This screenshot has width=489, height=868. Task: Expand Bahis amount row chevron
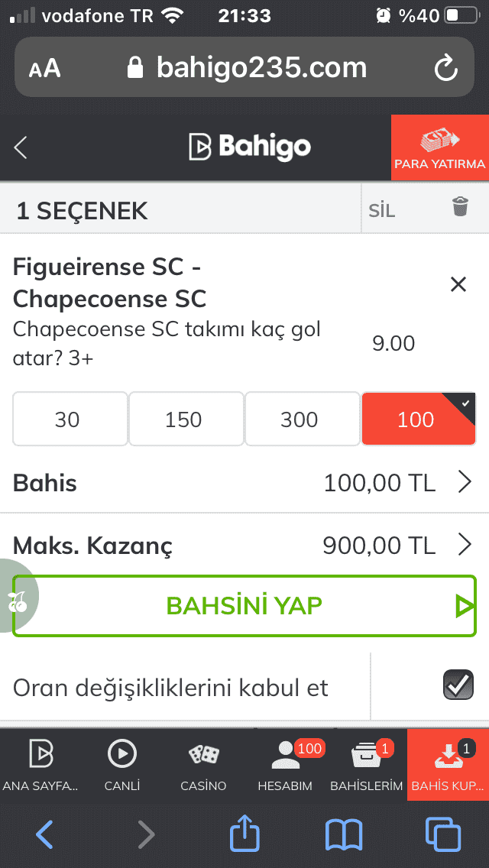point(465,483)
